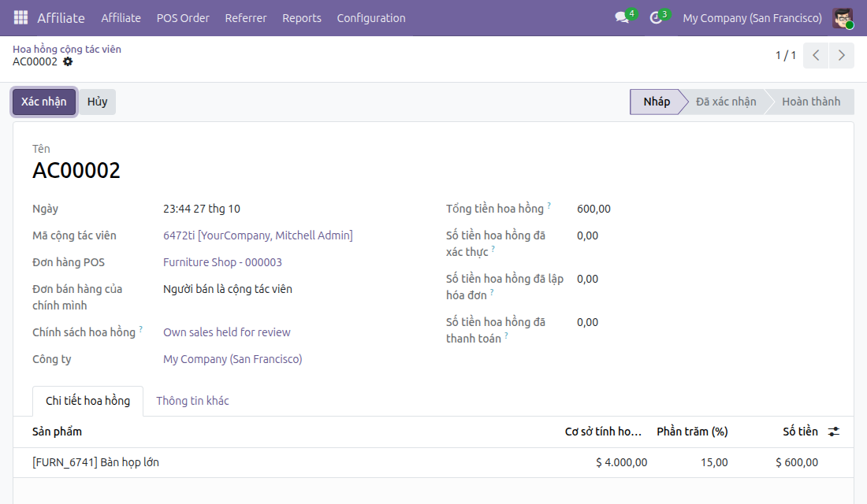Screen dimensions: 867x504
Task: Open the Affiliate menu item
Action: click(x=121, y=17)
